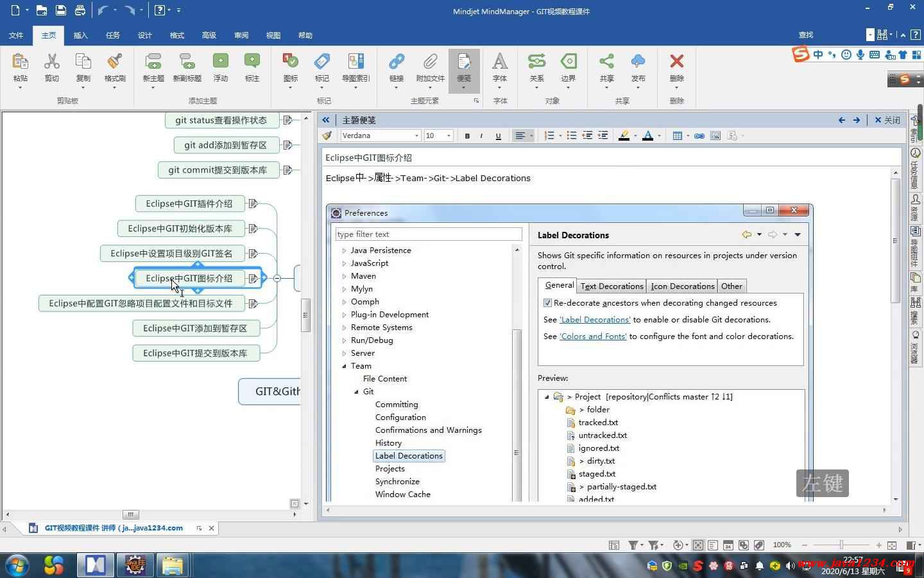Viewport: 924px width, 578px height.
Task: Select the Committing tree item
Action: (x=397, y=405)
